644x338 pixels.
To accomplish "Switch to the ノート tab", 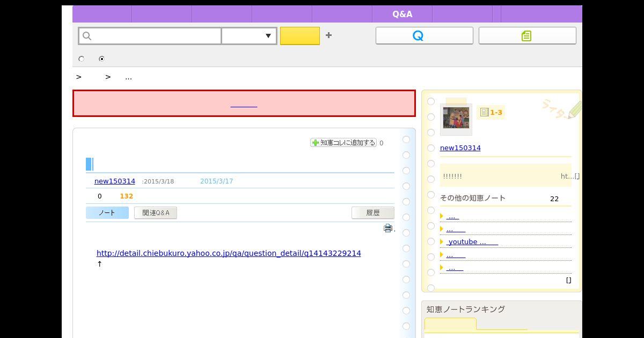I will [x=107, y=213].
